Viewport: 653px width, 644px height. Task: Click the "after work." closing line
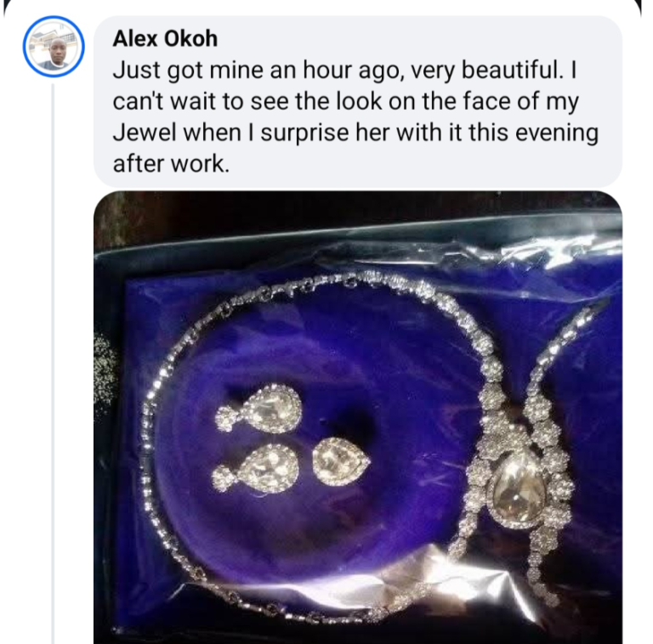pos(171,164)
